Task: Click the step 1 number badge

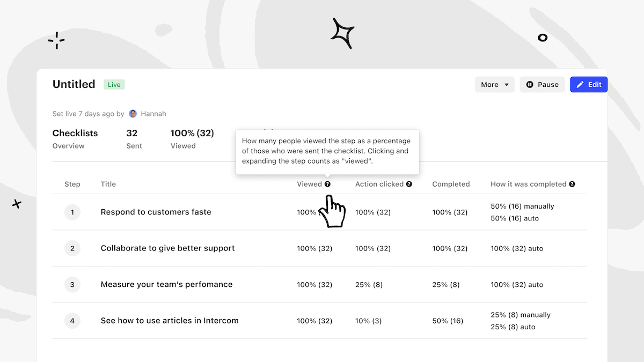Action: pyautogui.click(x=72, y=212)
